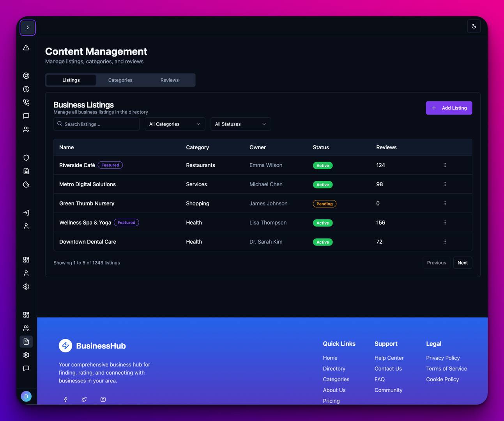Open the All Categories dropdown
The width and height of the screenshot is (504, 421).
(x=175, y=124)
